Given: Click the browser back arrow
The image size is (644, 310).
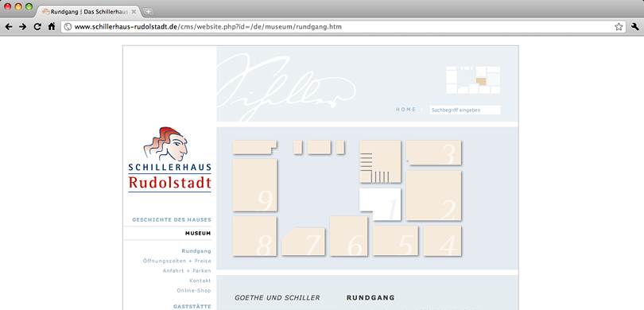Looking at the screenshot, I should click(9, 27).
